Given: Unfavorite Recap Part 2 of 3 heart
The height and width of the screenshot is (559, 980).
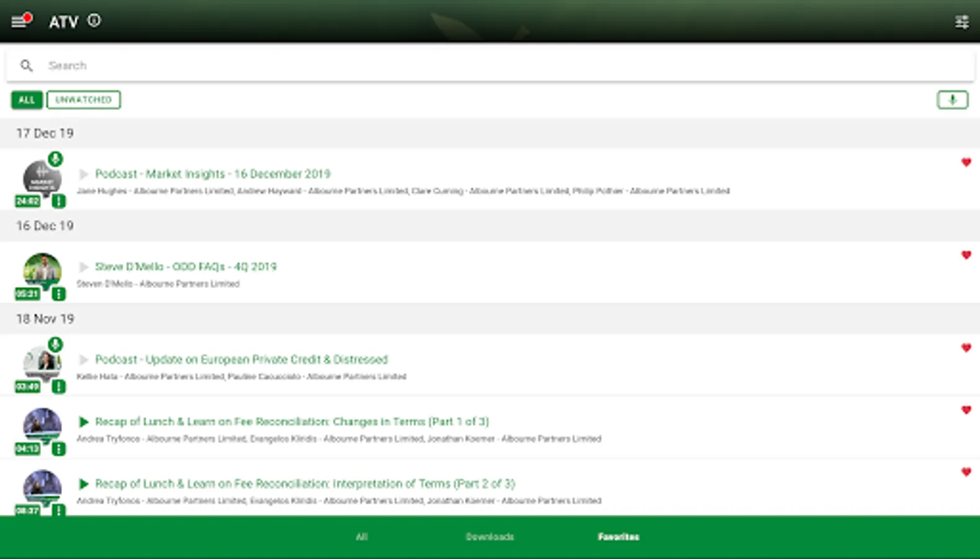Looking at the screenshot, I should [x=966, y=472].
